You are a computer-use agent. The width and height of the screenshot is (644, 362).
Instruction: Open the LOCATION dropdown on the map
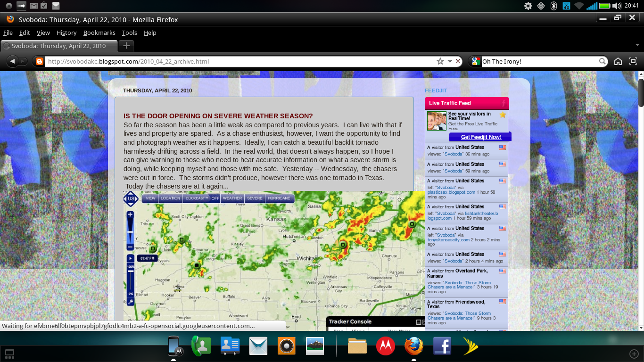170,198
